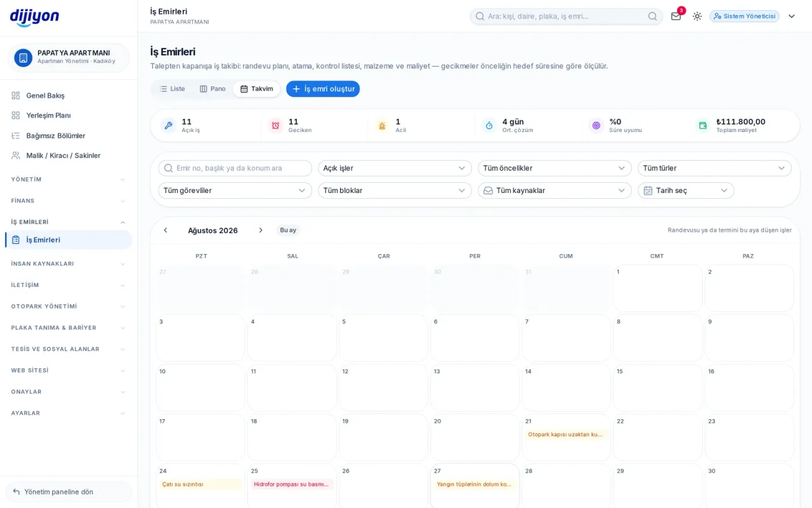Click the target icon for Süre uyumu
The height and width of the screenshot is (508, 812).
(596, 126)
